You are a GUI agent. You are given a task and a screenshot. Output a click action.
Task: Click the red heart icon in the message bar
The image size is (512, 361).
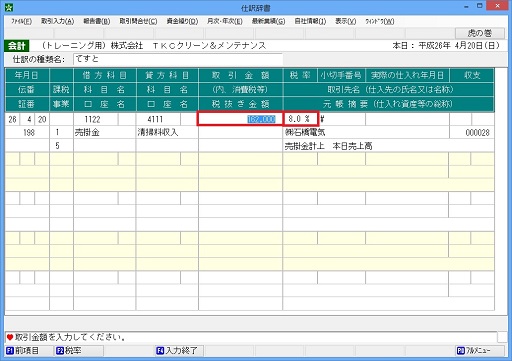(x=10, y=337)
